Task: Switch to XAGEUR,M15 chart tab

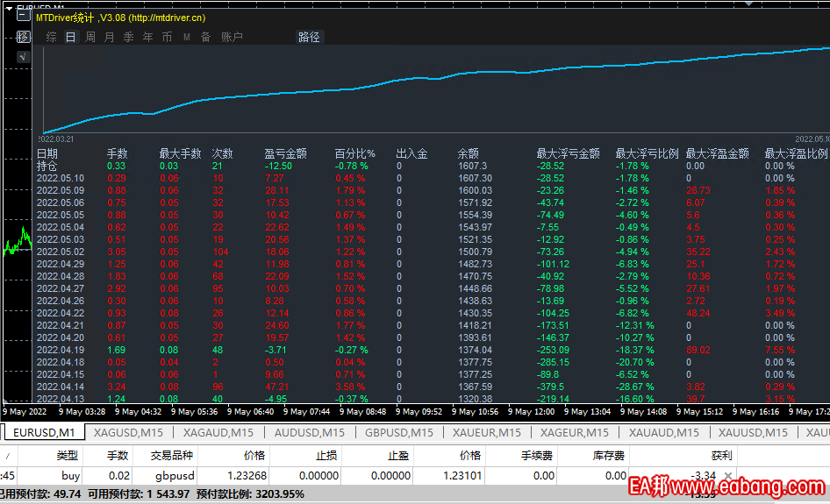Action: [x=575, y=433]
